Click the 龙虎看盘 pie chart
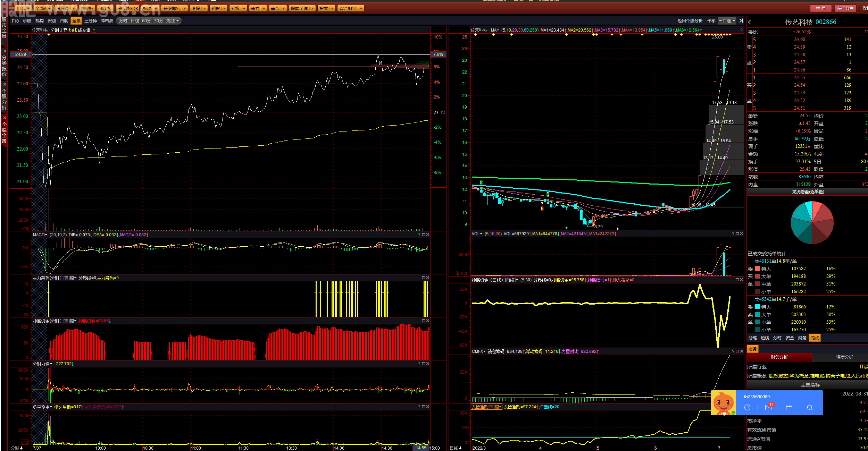The height and width of the screenshot is (451, 868). pos(812,222)
